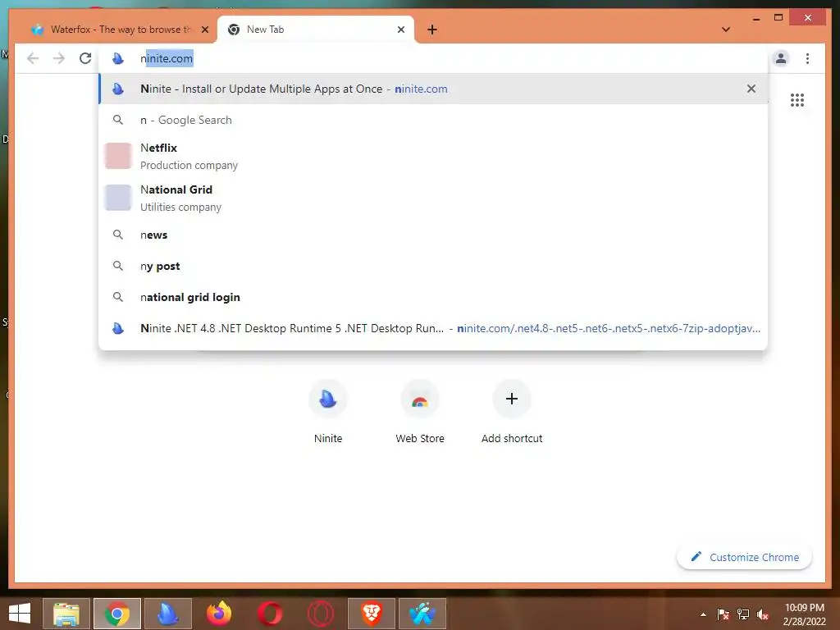Open the Google apps grid
The width and height of the screenshot is (840, 630).
coord(797,100)
